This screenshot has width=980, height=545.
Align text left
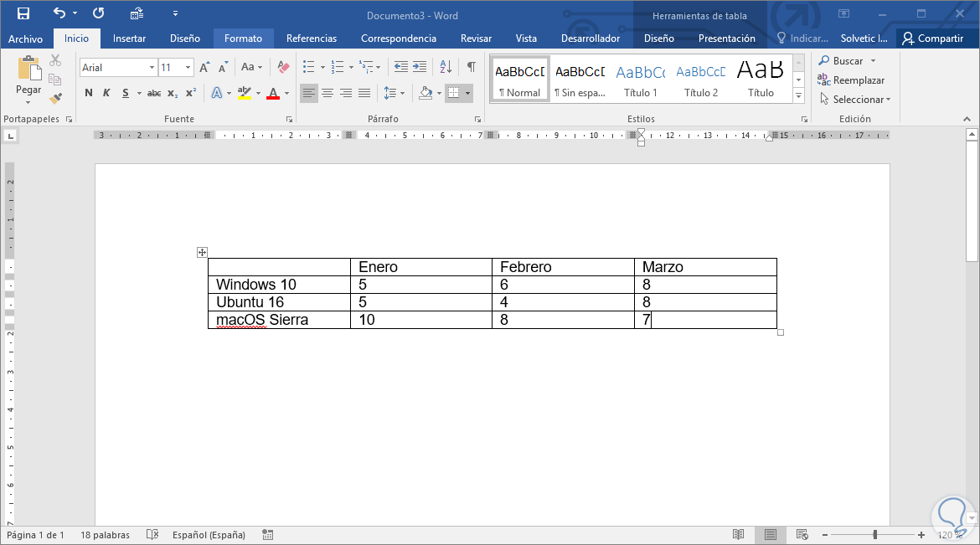click(309, 93)
